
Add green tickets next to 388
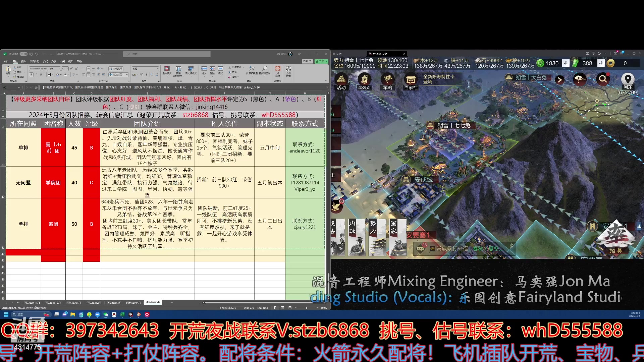[x=601, y=63]
